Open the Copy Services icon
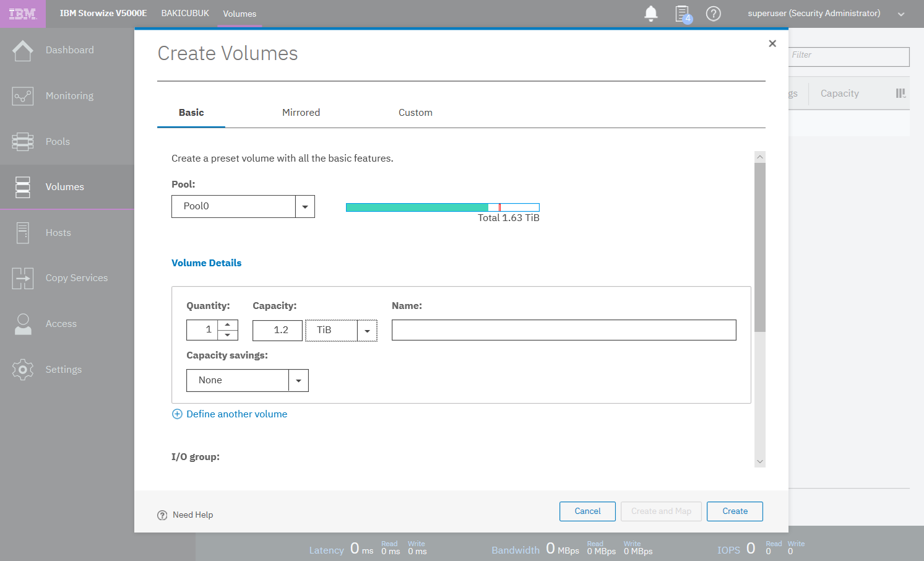924x561 pixels. pos(23,278)
